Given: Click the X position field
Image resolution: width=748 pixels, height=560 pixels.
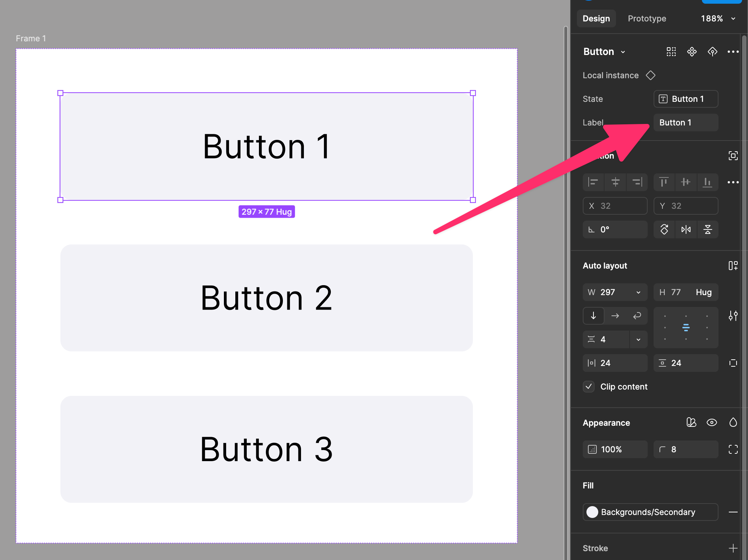Looking at the screenshot, I should tap(615, 206).
